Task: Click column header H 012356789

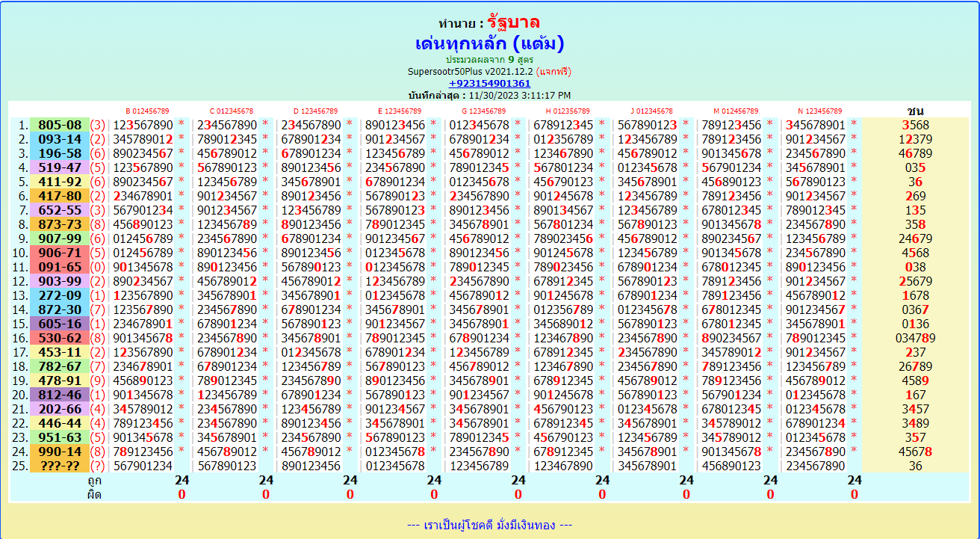Action: 568,111
